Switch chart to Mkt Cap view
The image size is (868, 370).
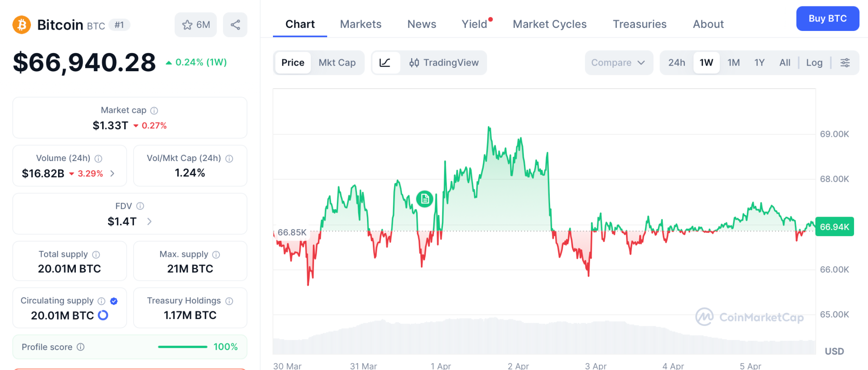337,63
